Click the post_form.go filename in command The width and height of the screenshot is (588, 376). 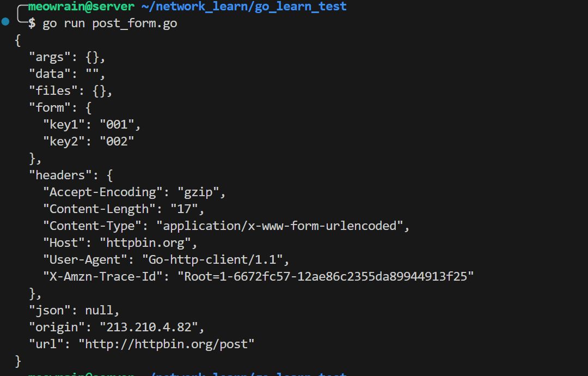pos(134,24)
